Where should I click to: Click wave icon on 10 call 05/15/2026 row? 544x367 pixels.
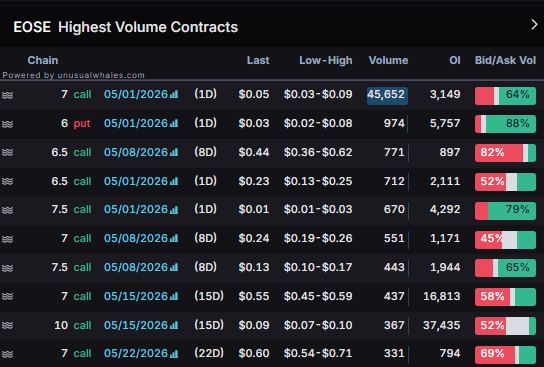click(8, 325)
